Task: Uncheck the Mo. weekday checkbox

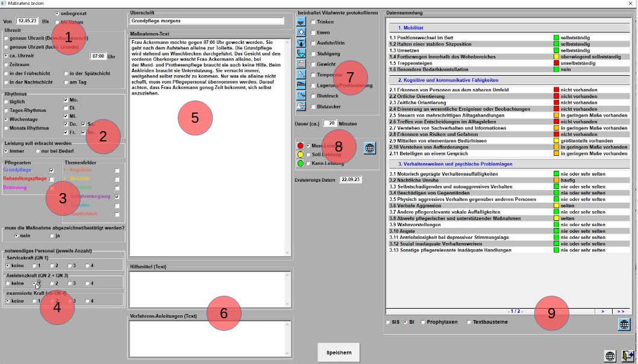Action: (66, 100)
